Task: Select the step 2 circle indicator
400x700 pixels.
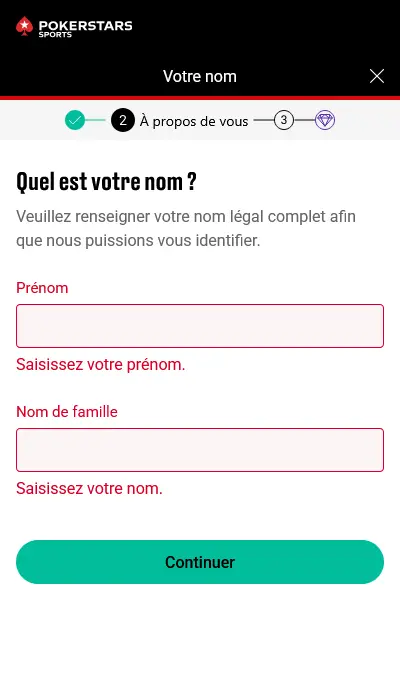Action: point(123,120)
